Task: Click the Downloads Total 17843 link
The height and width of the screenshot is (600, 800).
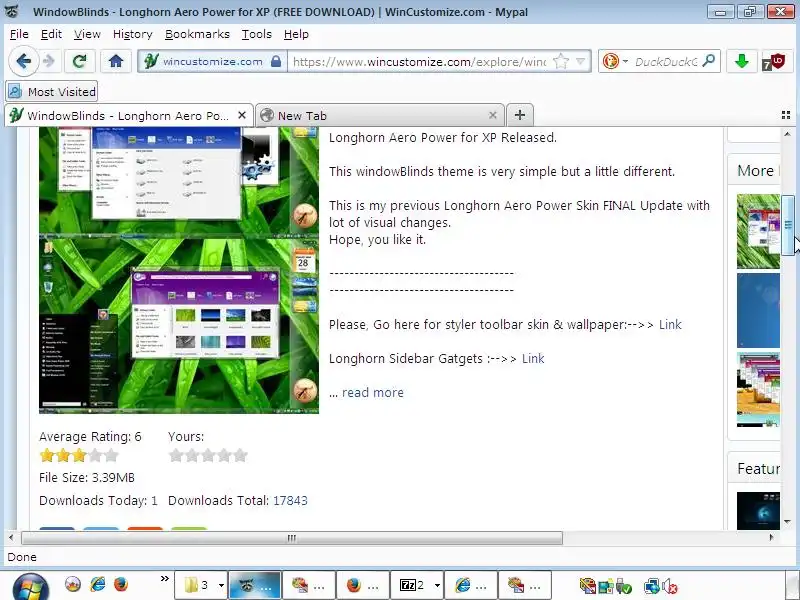Action: point(290,501)
